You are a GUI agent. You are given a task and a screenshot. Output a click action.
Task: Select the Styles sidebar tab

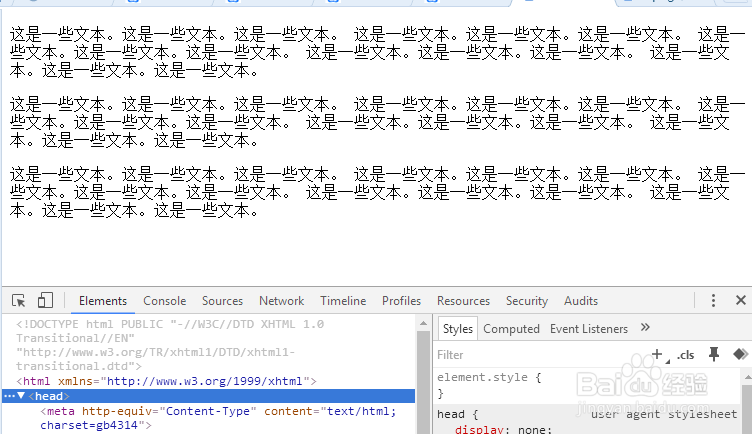tap(458, 328)
